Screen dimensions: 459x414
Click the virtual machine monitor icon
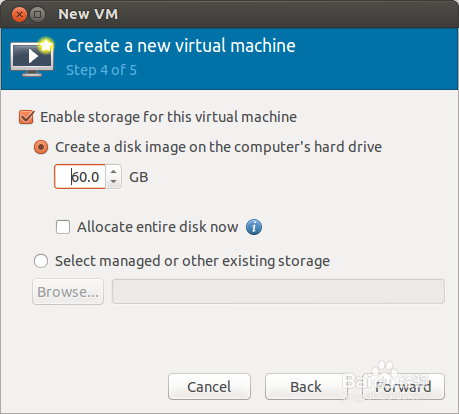click(32, 57)
